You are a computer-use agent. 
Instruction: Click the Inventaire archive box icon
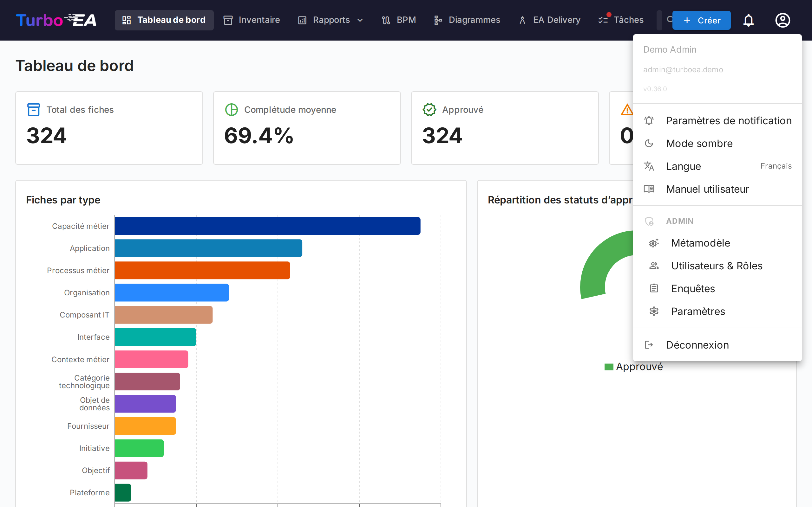pyautogui.click(x=228, y=20)
